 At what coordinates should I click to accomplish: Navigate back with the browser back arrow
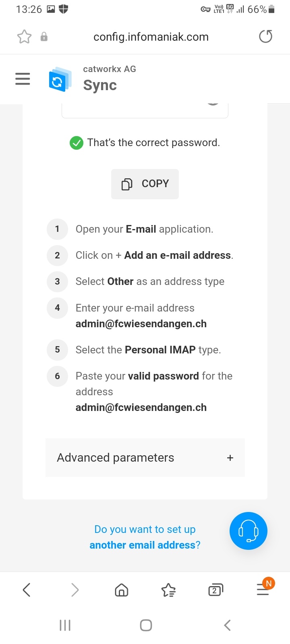pyautogui.click(x=27, y=590)
